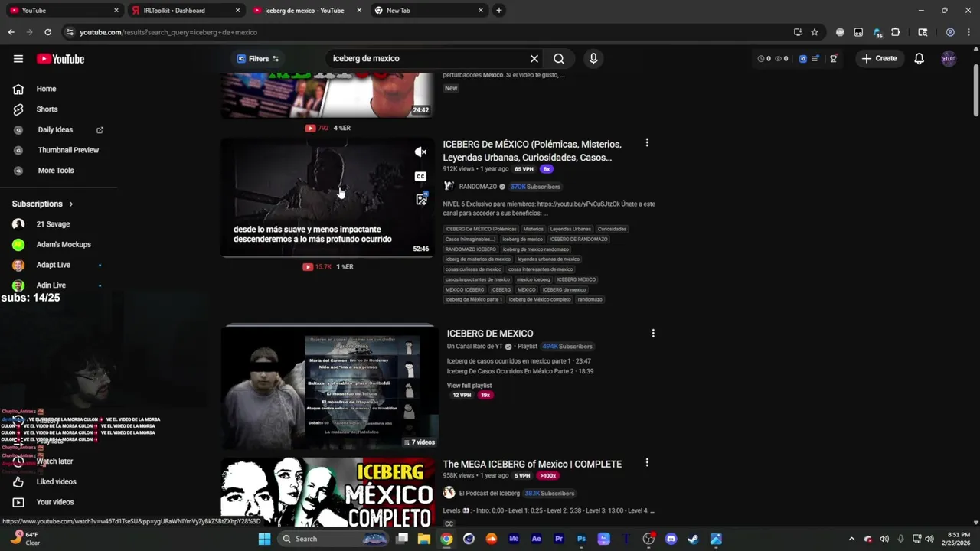Show hidden system tray icons
The width and height of the screenshot is (980, 551).
(851, 539)
